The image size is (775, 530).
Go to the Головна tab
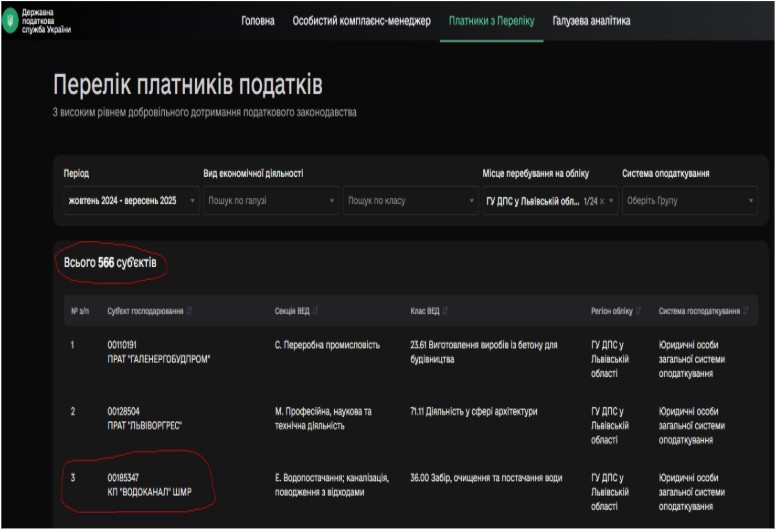pos(258,20)
